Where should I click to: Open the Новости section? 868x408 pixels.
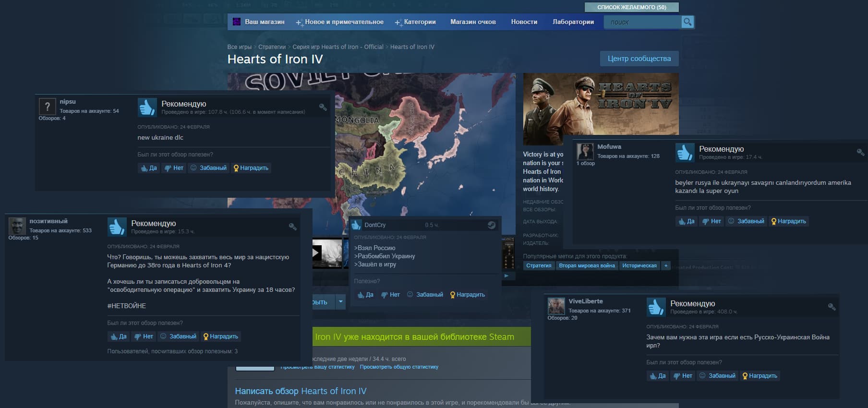(x=524, y=22)
